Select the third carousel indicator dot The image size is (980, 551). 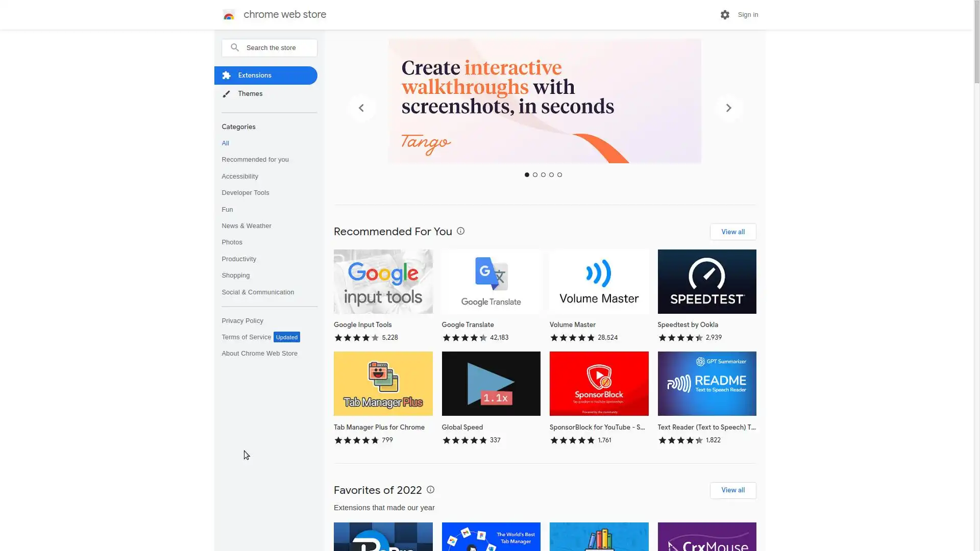click(543, 174)
